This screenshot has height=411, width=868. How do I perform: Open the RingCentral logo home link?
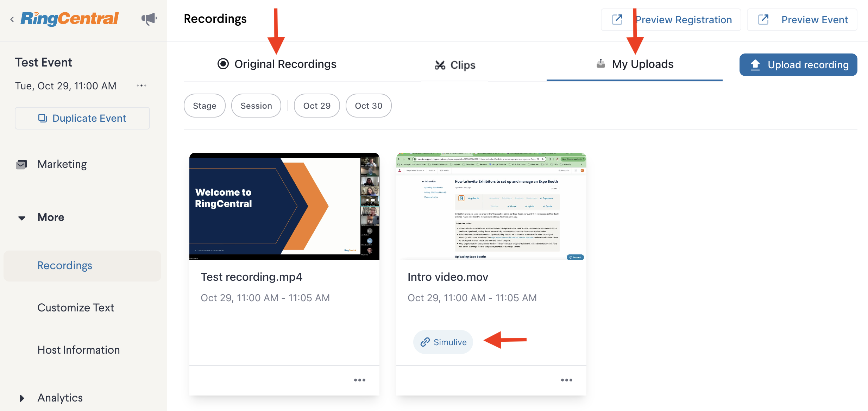[70, 19]
